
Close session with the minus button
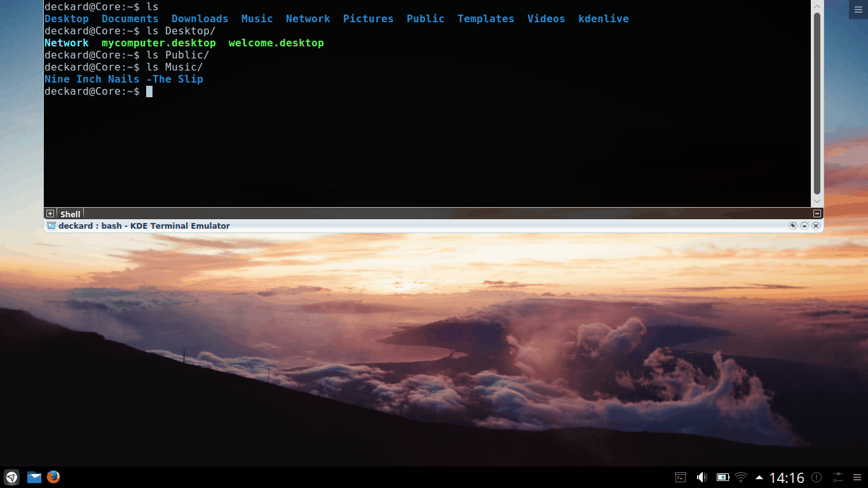click(817, 213)
